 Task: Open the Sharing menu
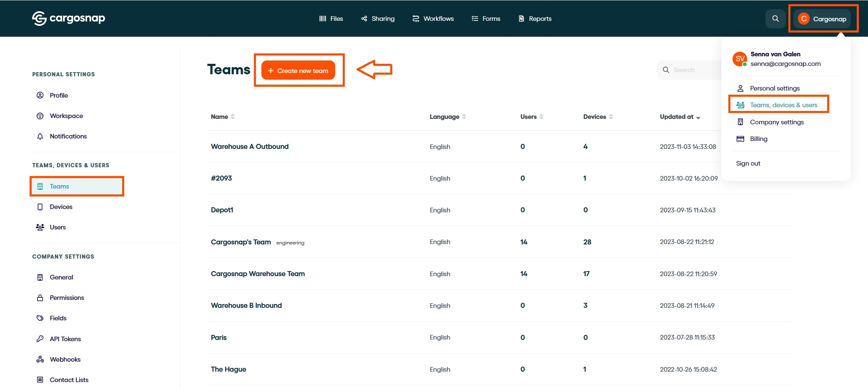coord(378,19)
